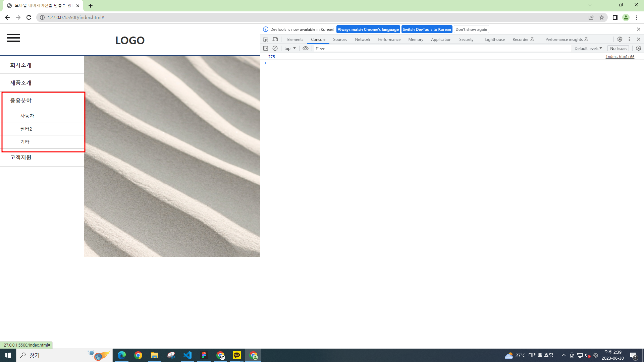This screenshot has height=362, width=644.
Task: Switch to the Network tab
Action: coord(362,40)
